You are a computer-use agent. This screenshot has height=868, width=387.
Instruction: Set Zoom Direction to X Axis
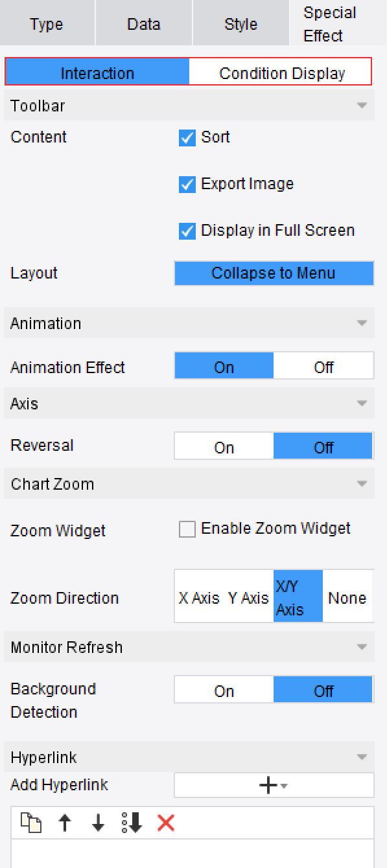point(199,597)
